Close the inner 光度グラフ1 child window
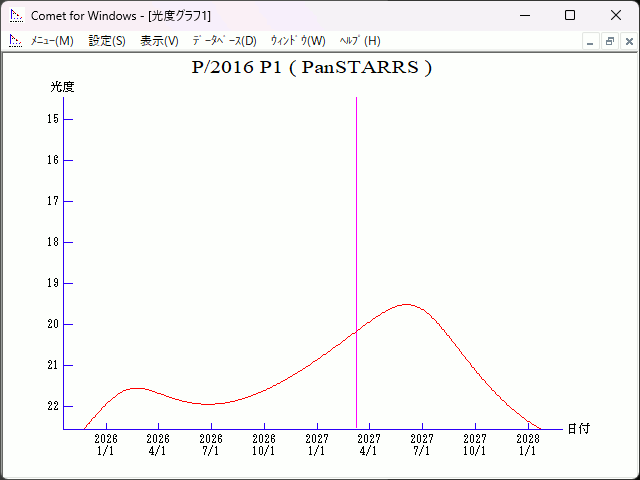640x480 pixels. pos(629,42)
